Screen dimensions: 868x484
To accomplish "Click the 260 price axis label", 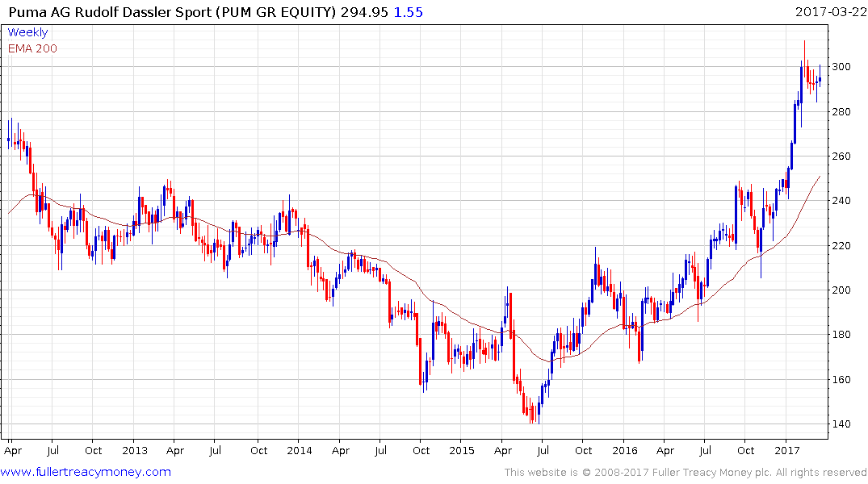I will 841,156.
